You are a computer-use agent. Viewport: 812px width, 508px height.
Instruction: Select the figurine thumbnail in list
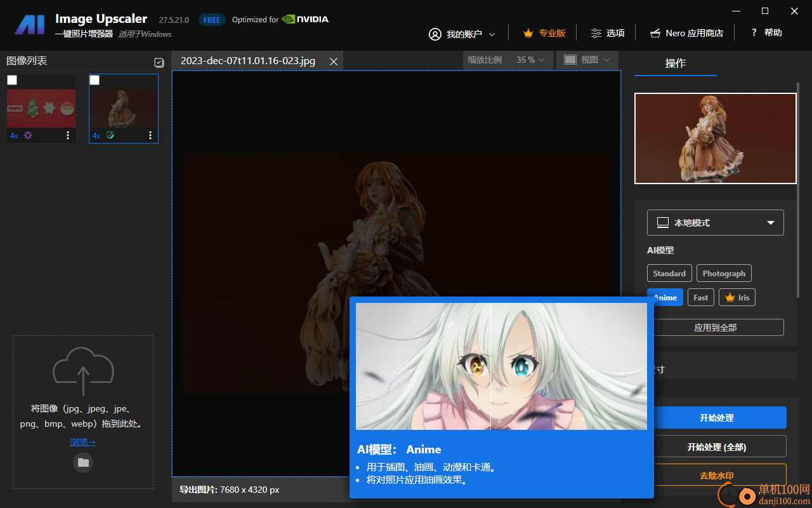[x=124, y=108]
